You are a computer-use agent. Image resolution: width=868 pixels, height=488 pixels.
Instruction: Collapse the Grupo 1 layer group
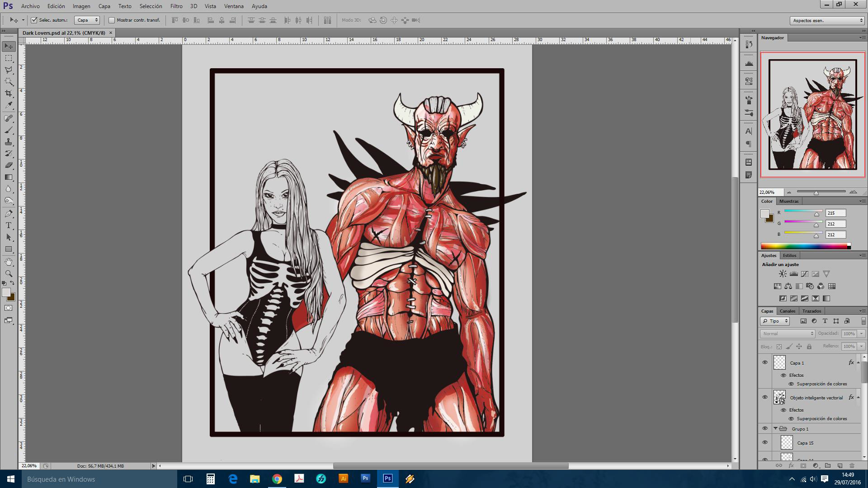(776, 429)
